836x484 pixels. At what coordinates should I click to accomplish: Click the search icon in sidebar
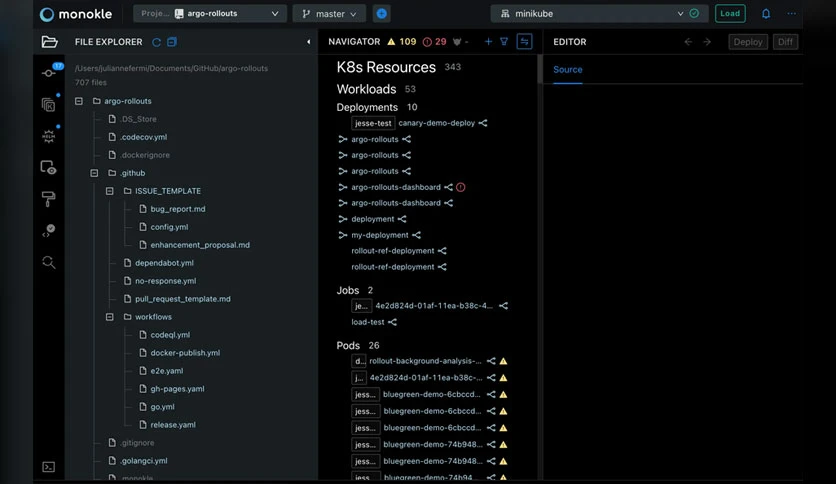tap(49, 262)
